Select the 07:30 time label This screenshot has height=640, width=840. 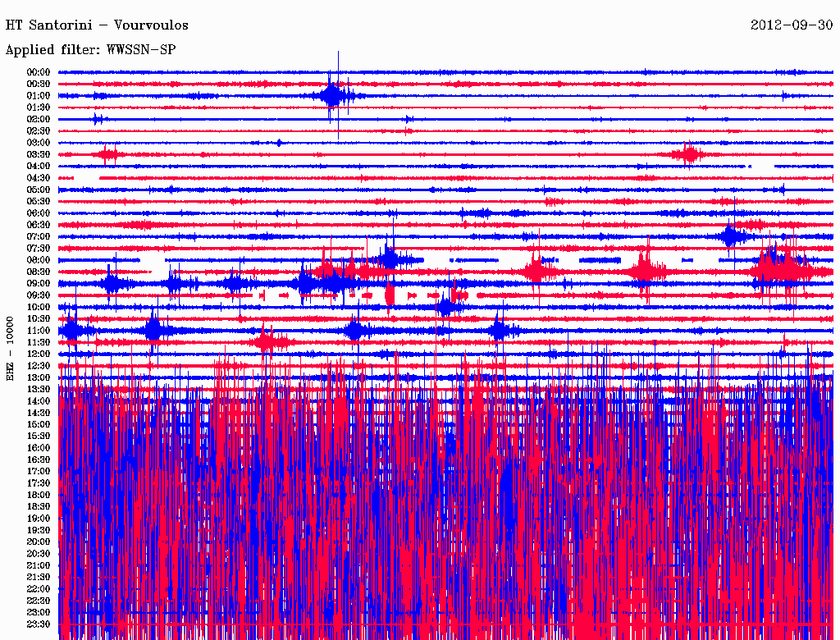click(x=39, y=248)
